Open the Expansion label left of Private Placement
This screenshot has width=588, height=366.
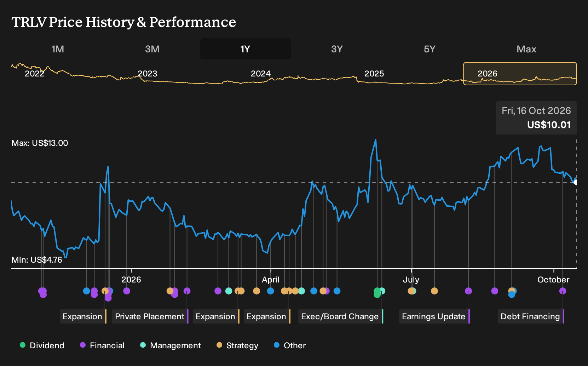(x=83, y=316)
